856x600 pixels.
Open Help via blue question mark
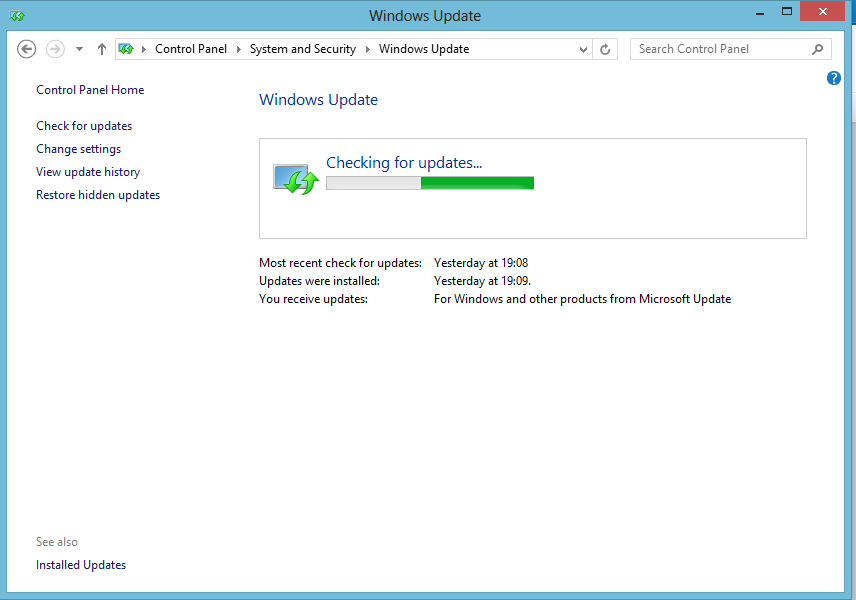834,78
